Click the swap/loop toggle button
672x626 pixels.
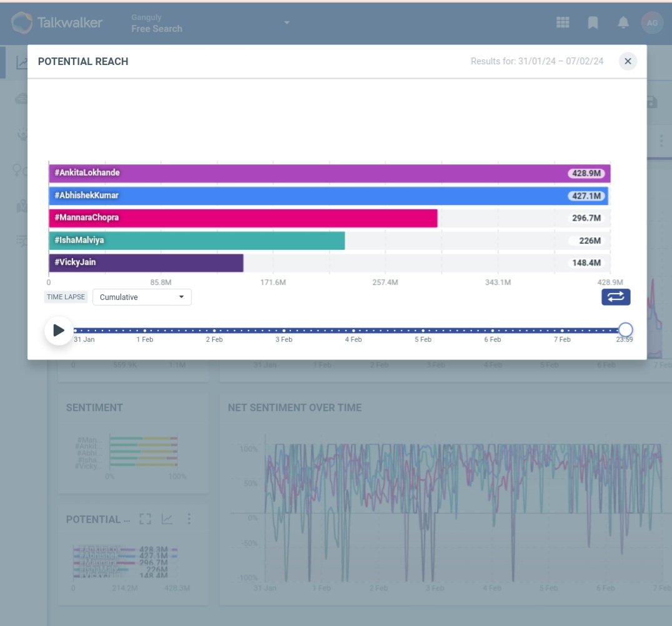click(x=615, y=297)
